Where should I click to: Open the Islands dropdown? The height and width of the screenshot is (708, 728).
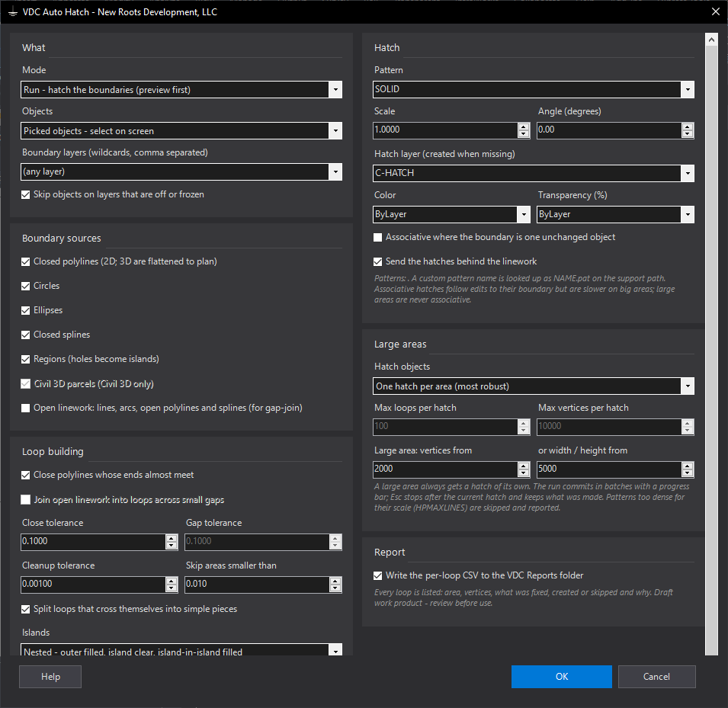(x=335, y=650)
